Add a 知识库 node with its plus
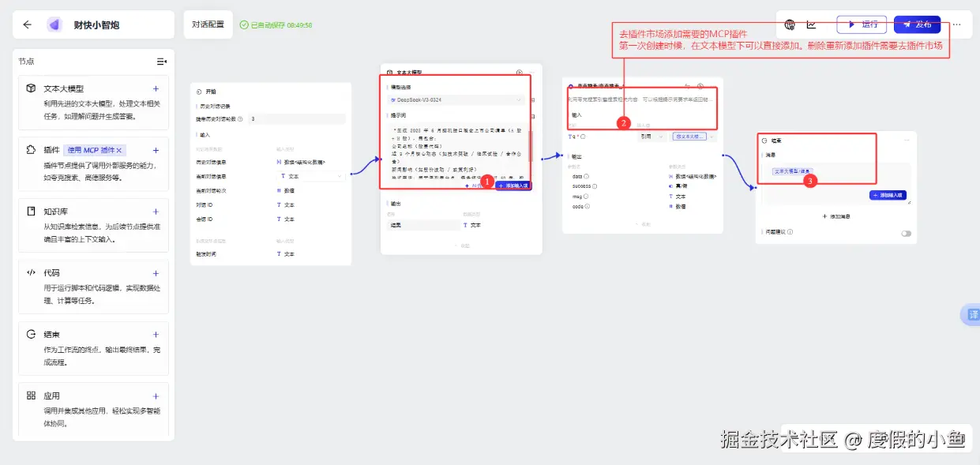 [x=156, y=212]
